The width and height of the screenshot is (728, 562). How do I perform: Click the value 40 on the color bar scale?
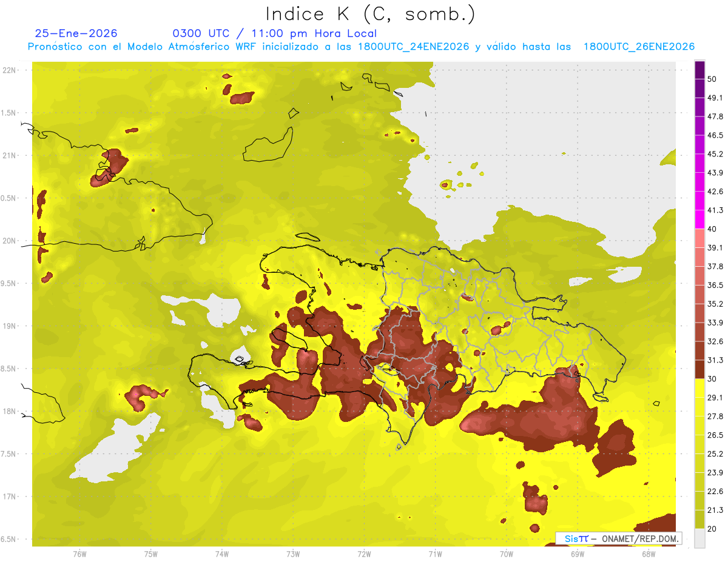click(x=712, y=229)
